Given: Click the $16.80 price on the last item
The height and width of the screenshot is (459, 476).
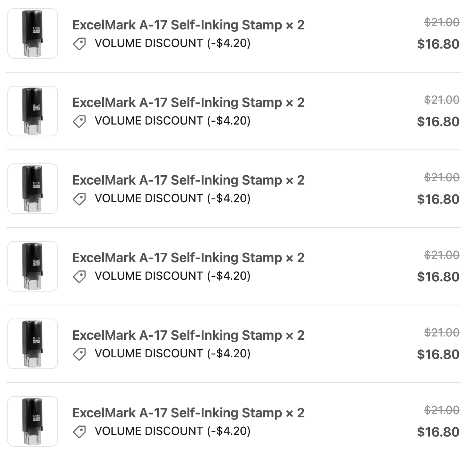Looking at the screenshot, I should pyautogui.click(x=438, y=432).
